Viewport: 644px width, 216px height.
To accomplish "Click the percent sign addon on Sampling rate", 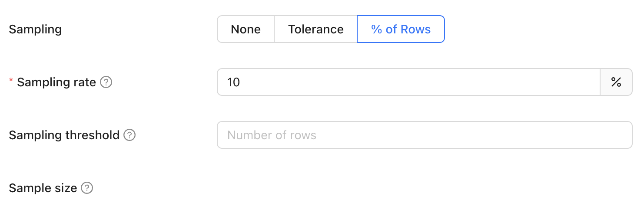I will [x=616, y=82].
